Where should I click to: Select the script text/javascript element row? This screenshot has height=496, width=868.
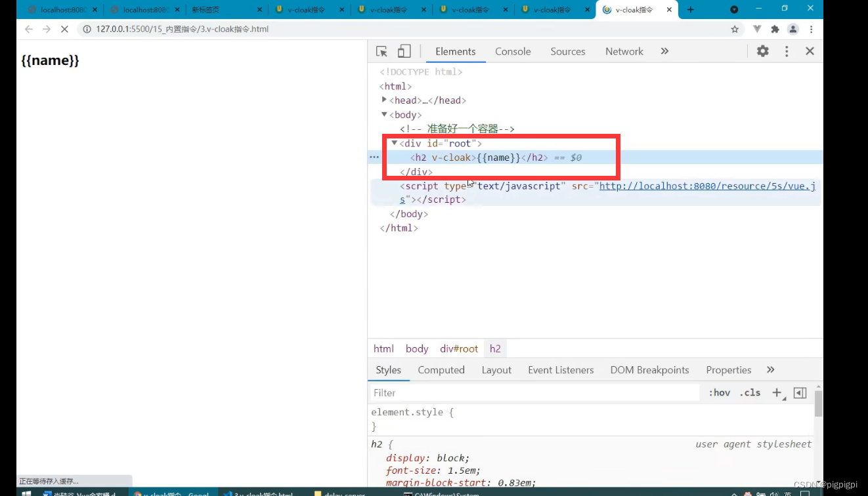595,193
